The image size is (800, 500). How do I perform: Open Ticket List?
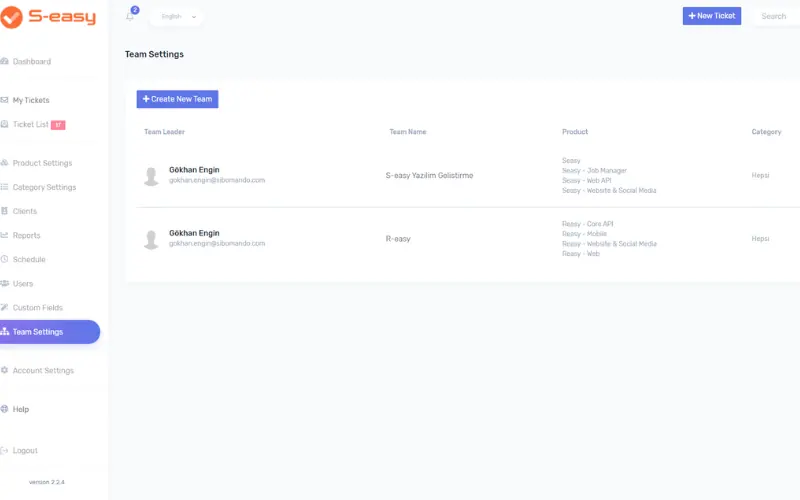tap(31, 124)
